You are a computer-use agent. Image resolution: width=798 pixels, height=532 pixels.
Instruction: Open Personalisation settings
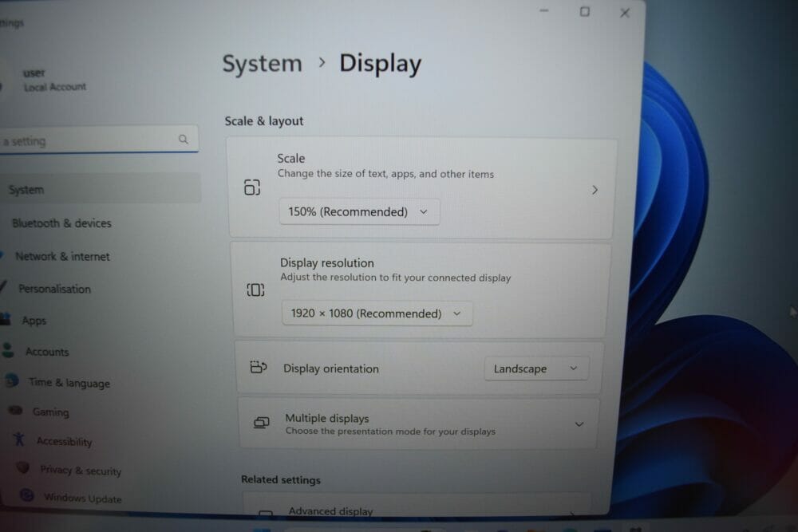tap(54, 289)
